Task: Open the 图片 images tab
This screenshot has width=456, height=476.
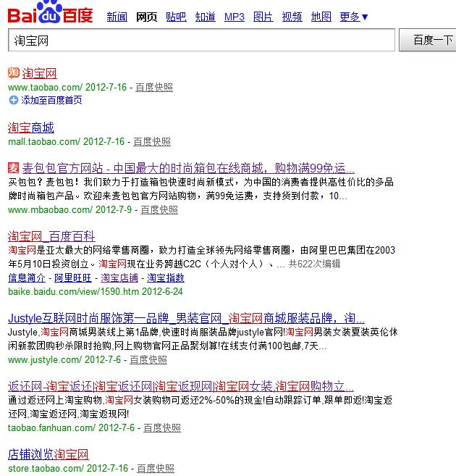Action: pos(263,17)
